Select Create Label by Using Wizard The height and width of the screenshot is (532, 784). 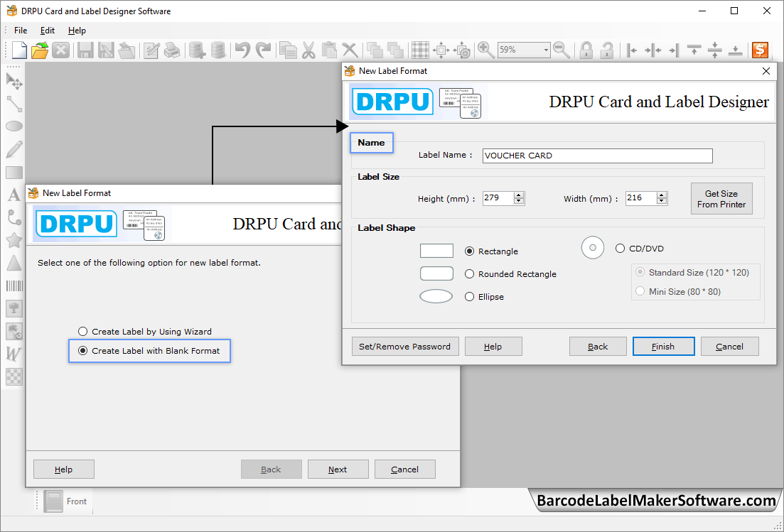click(83, 332)
